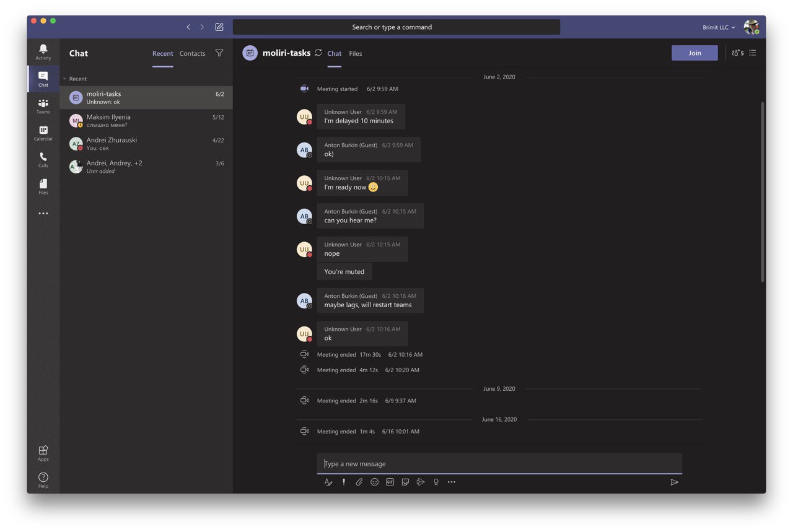
Task: Open the Format text options icon
Action: (328, 482)
